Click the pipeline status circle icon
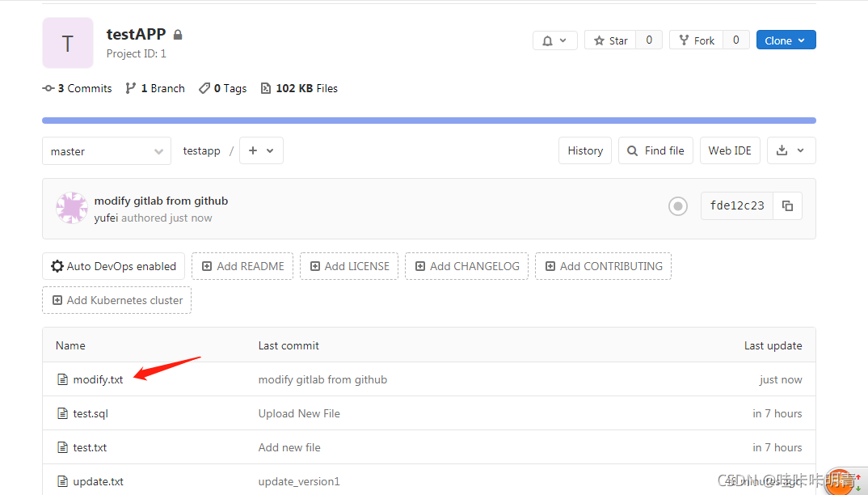The image size is (868, 495). tap(677, 206)
